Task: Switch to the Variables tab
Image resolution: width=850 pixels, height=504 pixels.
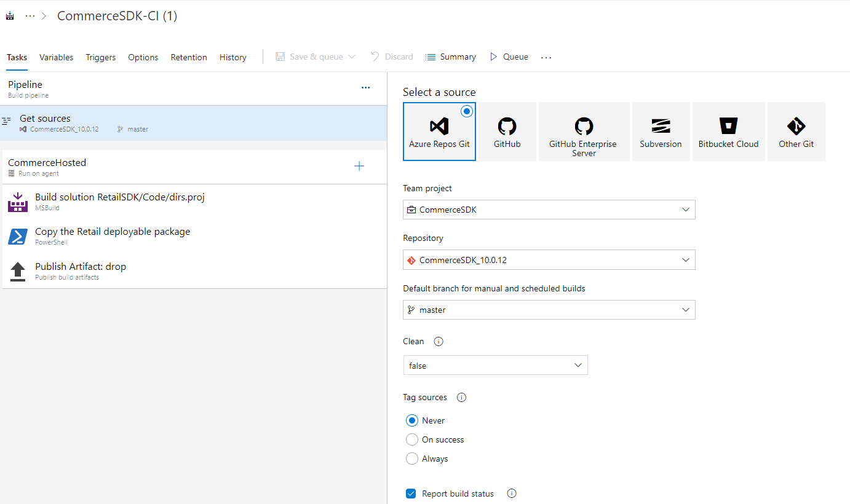Action: (x=57, y=57)
